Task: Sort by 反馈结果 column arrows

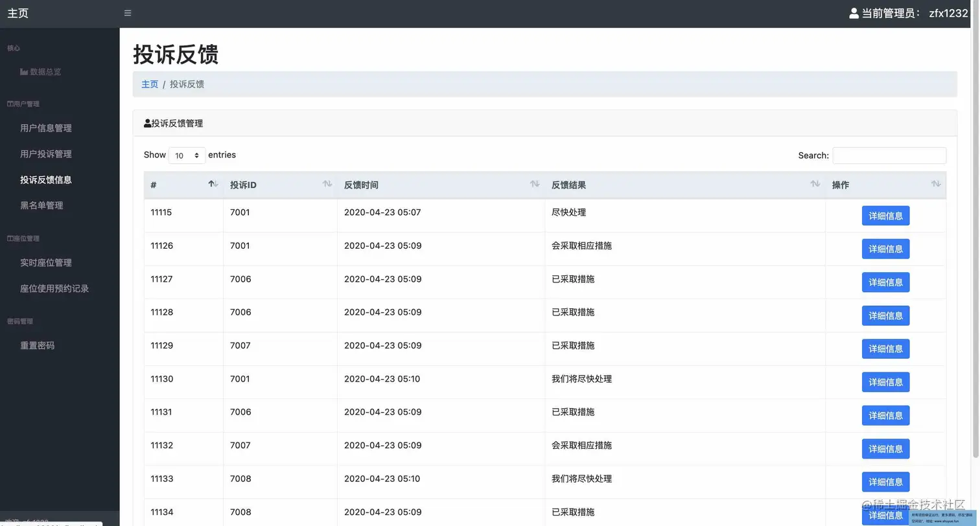Action: click(x=815, y=185)
